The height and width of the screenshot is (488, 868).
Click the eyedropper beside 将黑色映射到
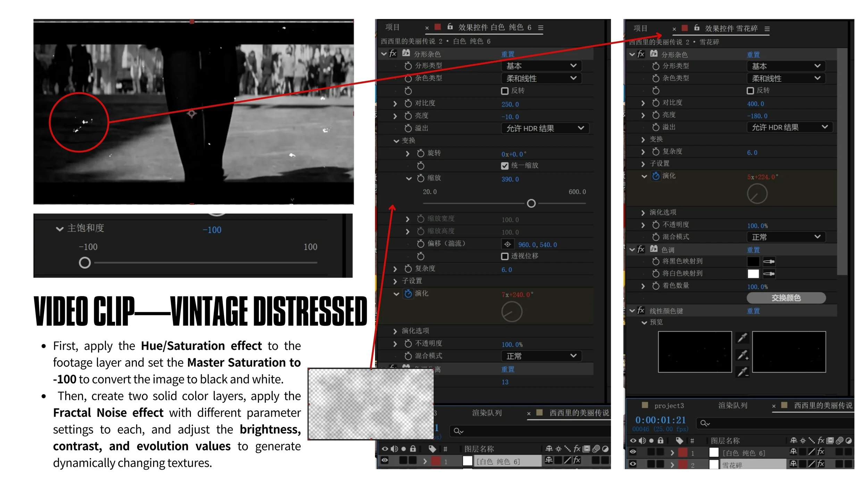pos(769,262)
